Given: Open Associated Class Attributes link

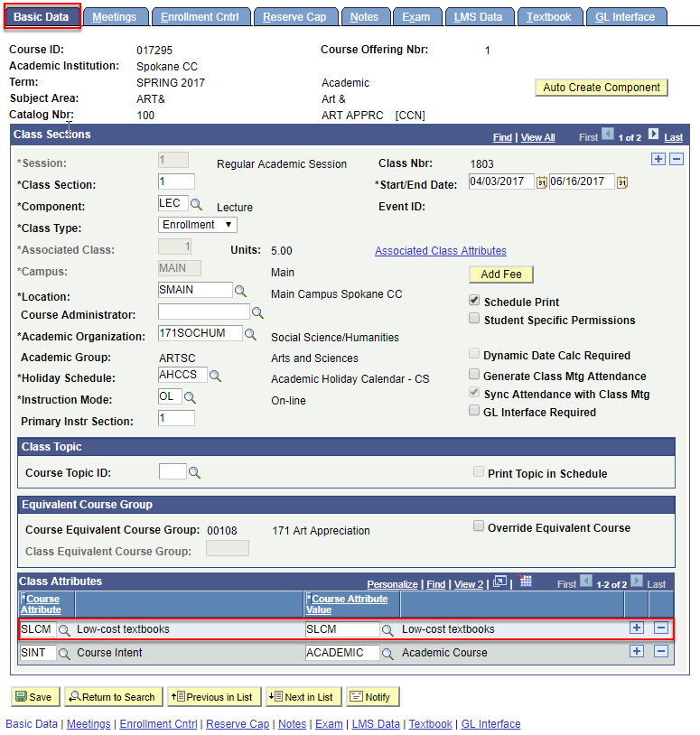Looking at the screenshot, I should point(441,251).
